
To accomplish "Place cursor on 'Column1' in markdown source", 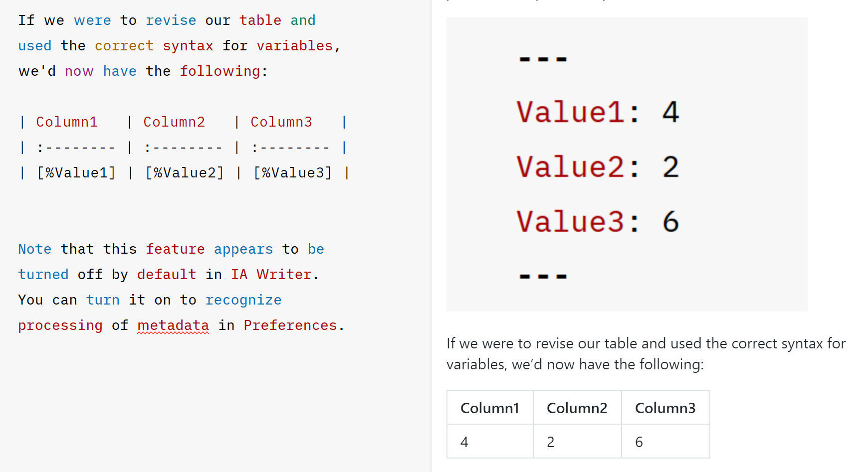I will (67, 122).
